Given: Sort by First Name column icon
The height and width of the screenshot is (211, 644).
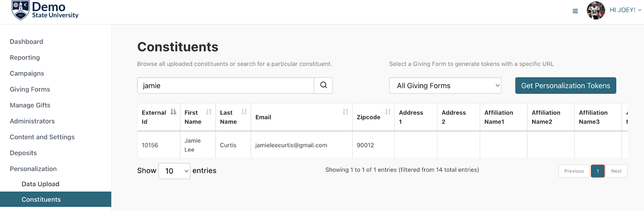Looking at the screenshot, I should tap(208, 112).
